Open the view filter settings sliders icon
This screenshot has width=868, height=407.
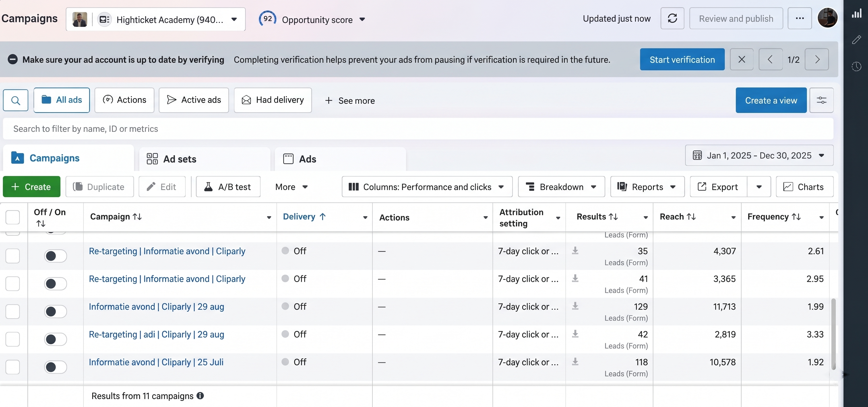click(x=821, y=100)
